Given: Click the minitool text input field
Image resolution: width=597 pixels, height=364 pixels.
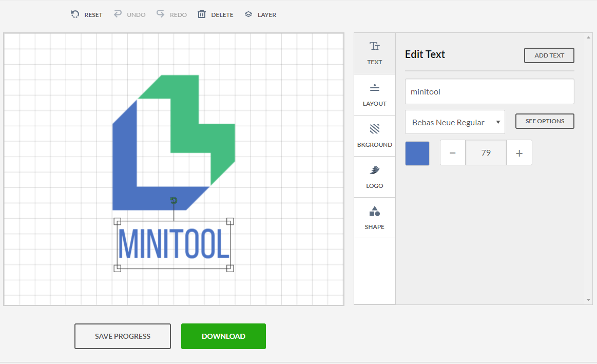Looking at the screenshot, I should pos(490,91).
